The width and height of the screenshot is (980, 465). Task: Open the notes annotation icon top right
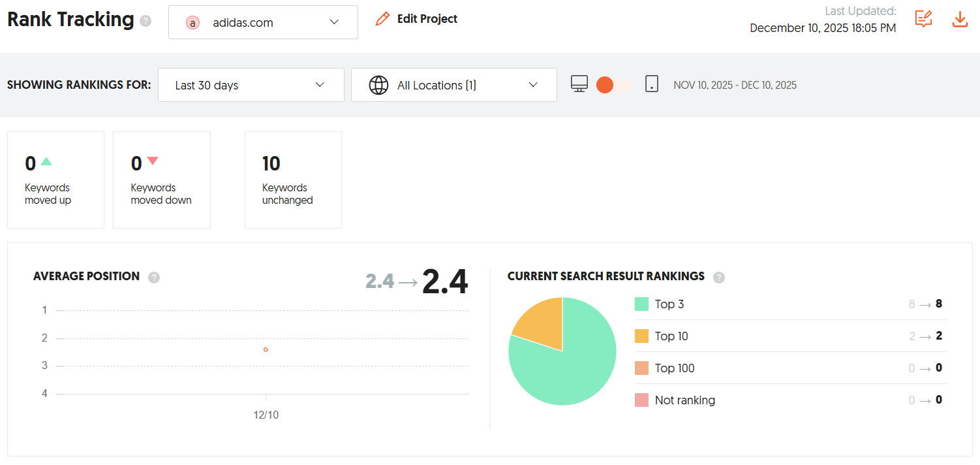(x=923, y=20)
